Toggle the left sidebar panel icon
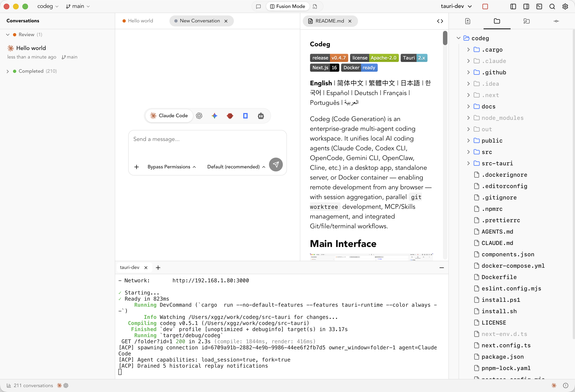The height and width of the screenshot is (392, 575). click(513, 6)
